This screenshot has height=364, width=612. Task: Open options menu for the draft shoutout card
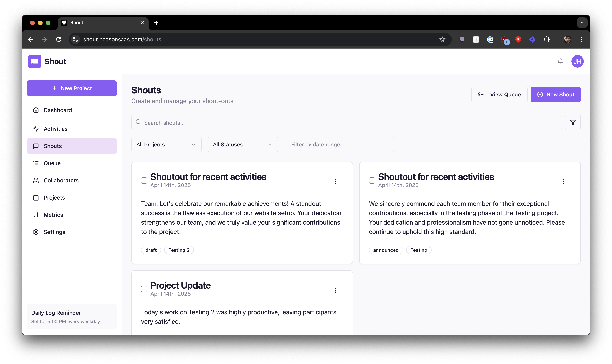pyautogui.click(x=335, y=181)
